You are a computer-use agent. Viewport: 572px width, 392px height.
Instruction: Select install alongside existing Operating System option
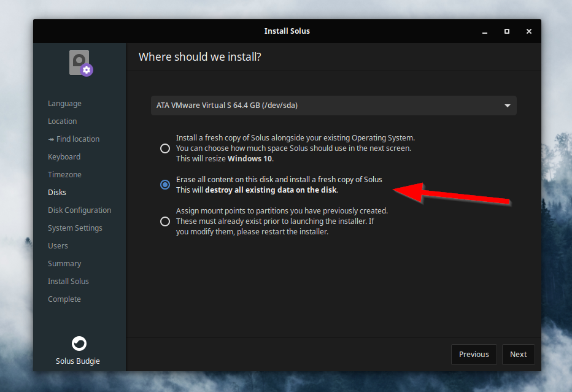coord(165,148)
